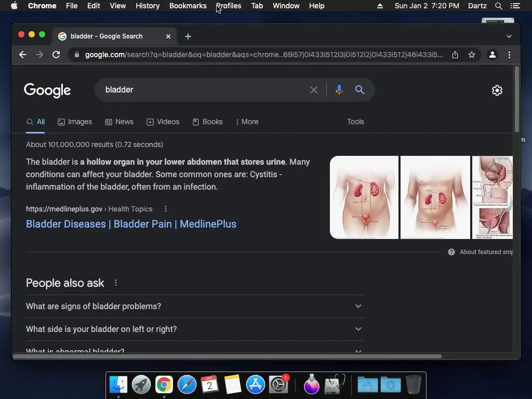The height and width of the screenshot is (399, 532).
Task: Click the lock icon in address bar
Action: pyautogui.click(x=77, y=55)
